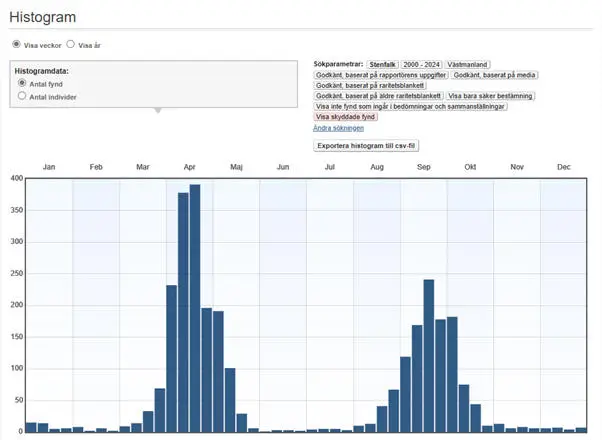Click the 'Sep' month label on chart
Screen dimensions: 602x440
coord(423,167)
